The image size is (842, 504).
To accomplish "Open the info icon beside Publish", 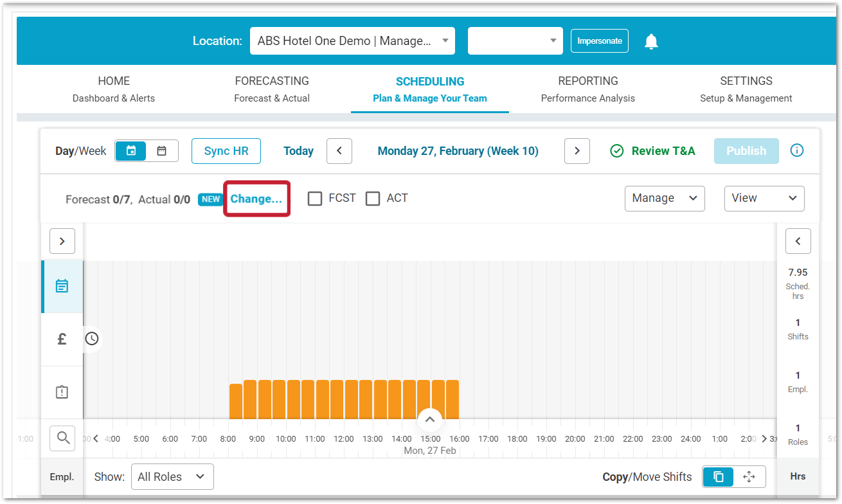I will (797, 150).
